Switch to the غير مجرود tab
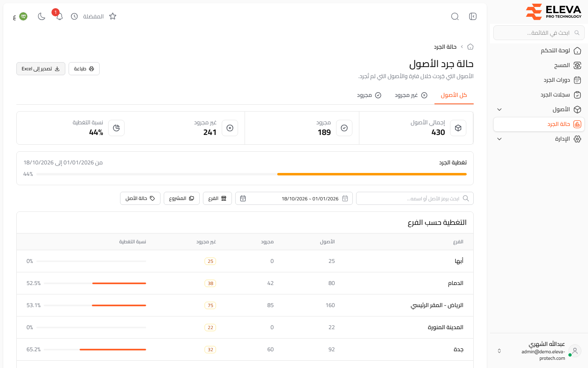Screen dimensions: 588x368 pyautogui.click(x=411, y=95)
